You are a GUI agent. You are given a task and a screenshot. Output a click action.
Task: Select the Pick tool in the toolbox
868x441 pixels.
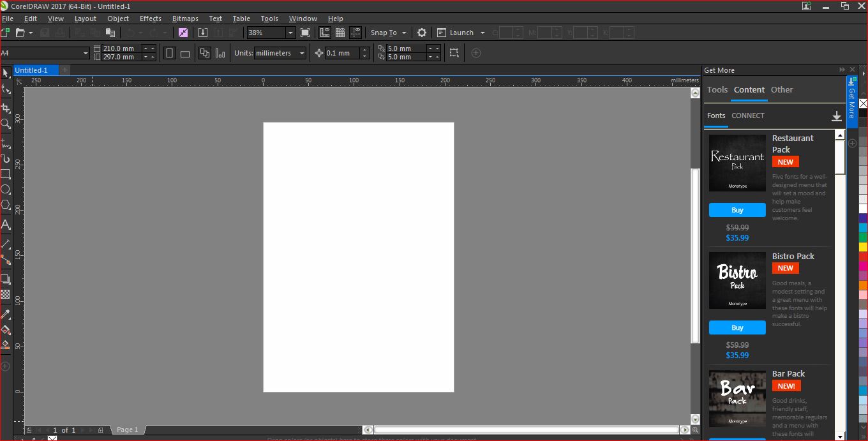6,73
